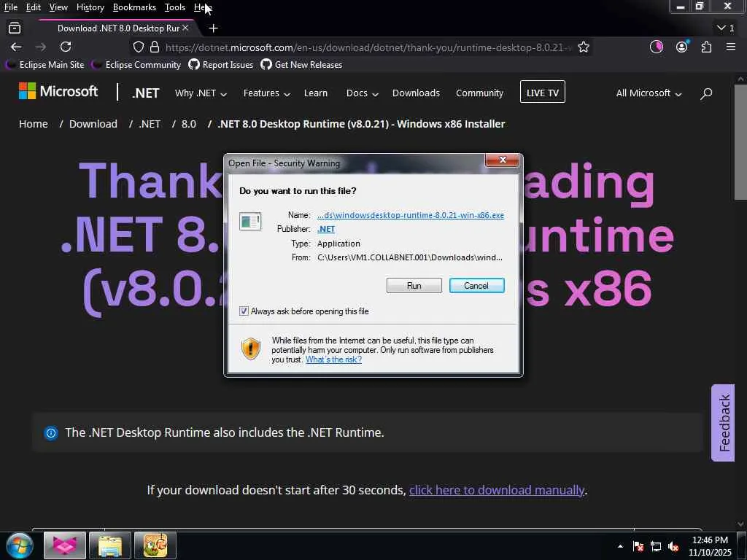Go to the Downloads nav link

pos(416,93)
